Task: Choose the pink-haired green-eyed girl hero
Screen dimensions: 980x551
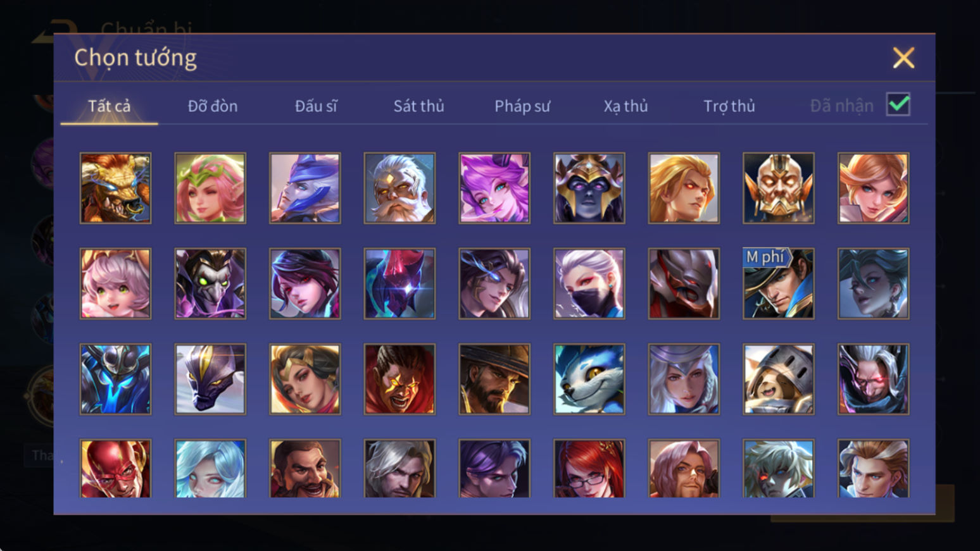Action: 115,283
